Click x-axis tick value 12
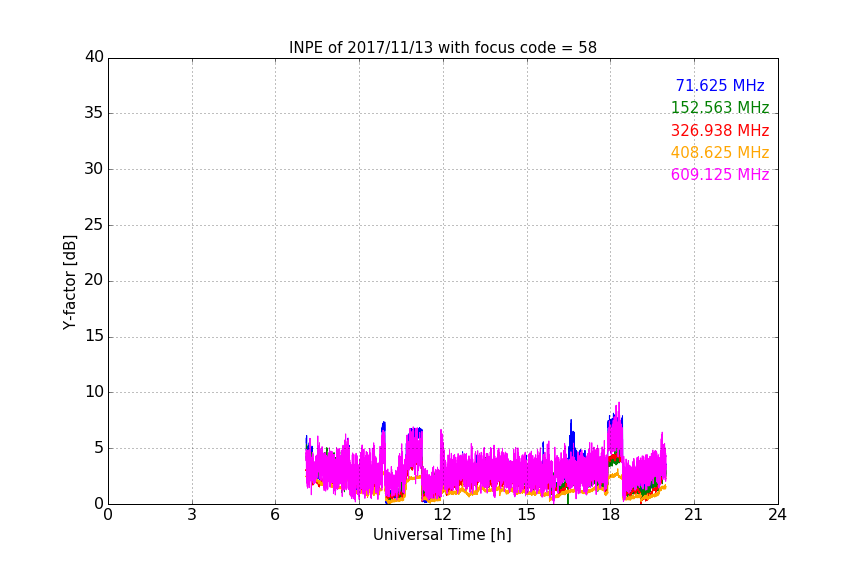 [443, 515]
